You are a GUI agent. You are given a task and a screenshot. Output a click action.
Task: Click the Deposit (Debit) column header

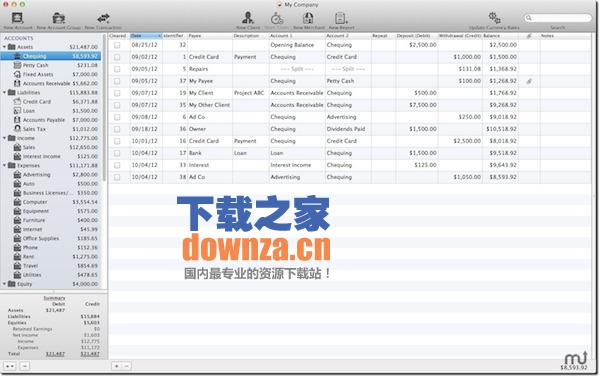coord(416,36)
